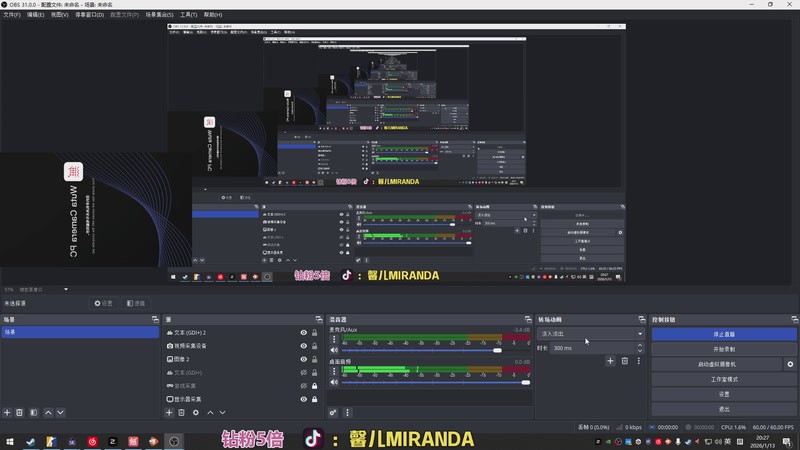Screen dimensions: 800x450
Task: Remove selected source with trash icon
Action: [x=182, y=412]
